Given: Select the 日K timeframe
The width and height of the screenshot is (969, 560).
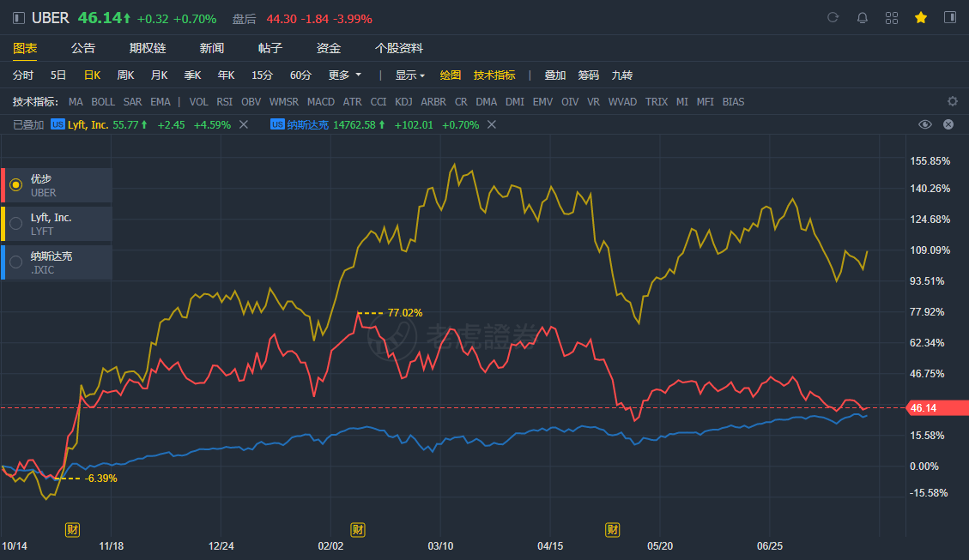Looking at the screenshot, I should (92, 75).
